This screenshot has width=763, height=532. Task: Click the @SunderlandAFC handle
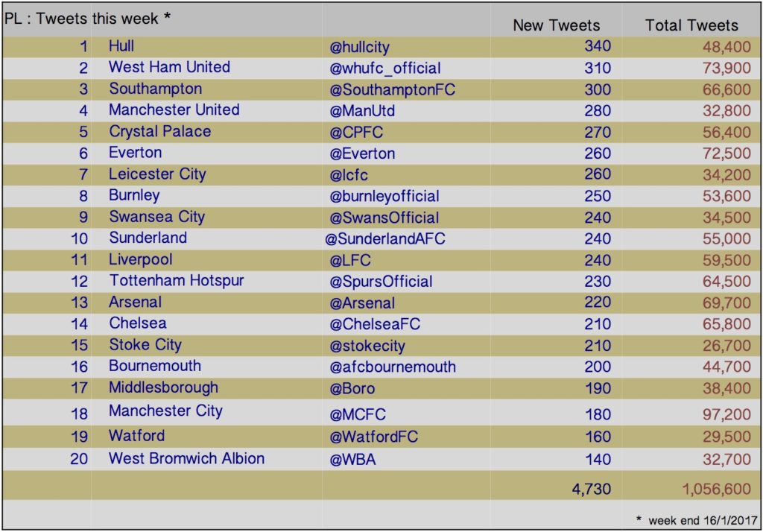click(x=385, y=238)
